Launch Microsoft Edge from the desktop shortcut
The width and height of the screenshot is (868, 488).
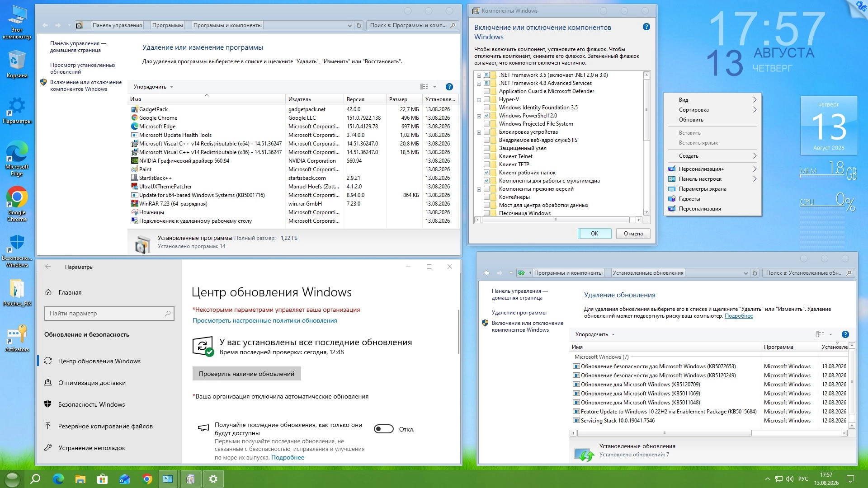click(17, 158)
